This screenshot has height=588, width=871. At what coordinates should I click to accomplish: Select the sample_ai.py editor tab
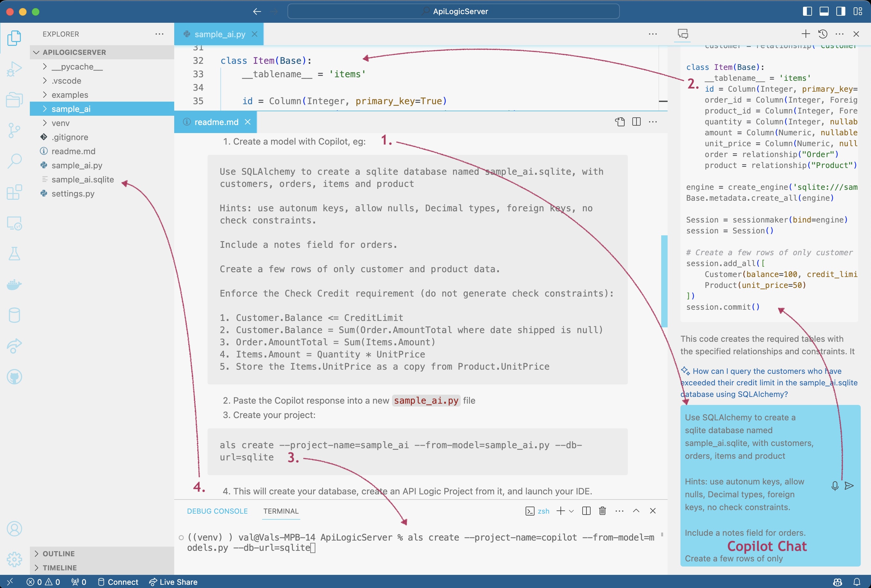click(220, 34)
